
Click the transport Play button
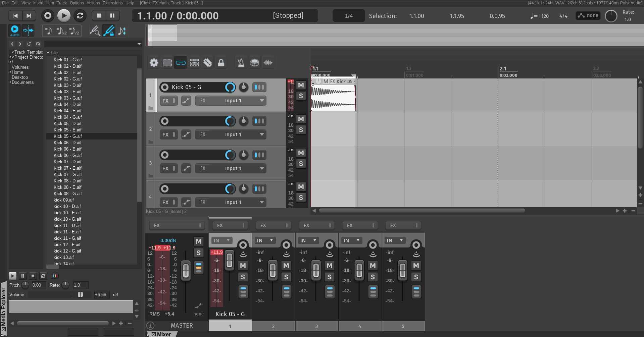[x=64, y=15]
